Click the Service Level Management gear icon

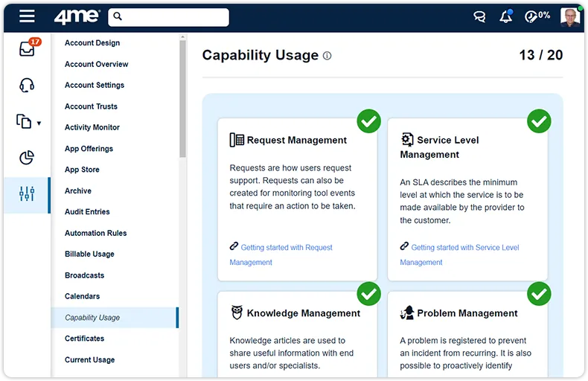click(407, 139)
